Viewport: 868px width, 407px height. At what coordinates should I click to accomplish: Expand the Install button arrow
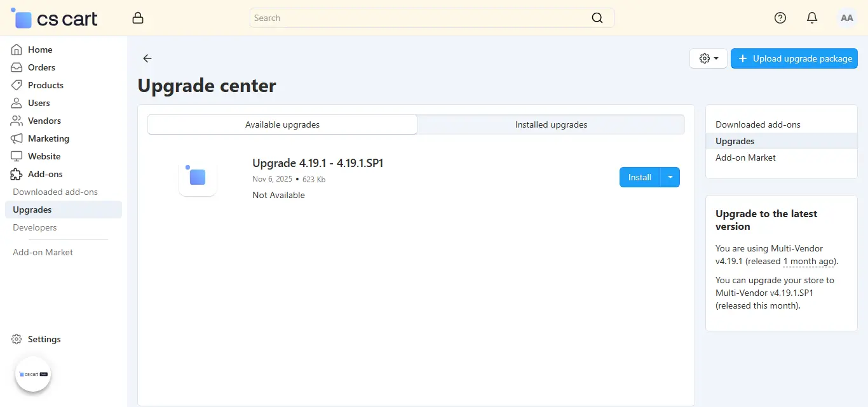coord(671,177)
